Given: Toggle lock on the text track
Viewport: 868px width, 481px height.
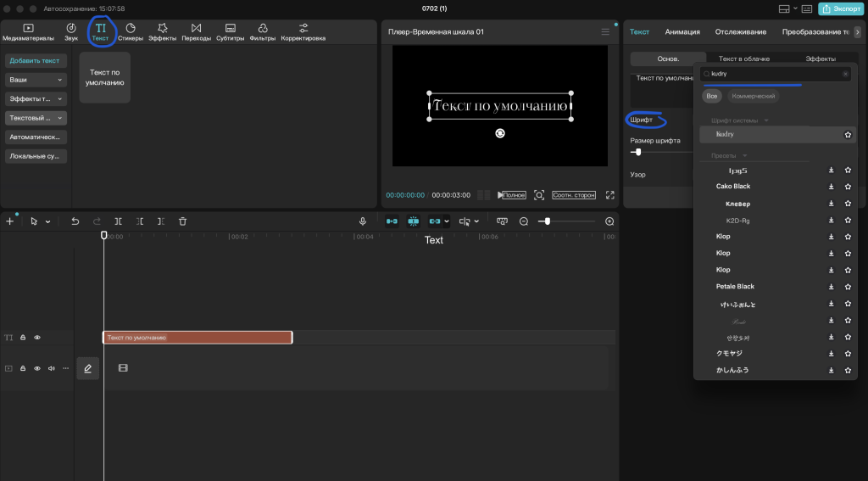Looking at the screenshot, I should pyautogui.click(x=23, y=338).
